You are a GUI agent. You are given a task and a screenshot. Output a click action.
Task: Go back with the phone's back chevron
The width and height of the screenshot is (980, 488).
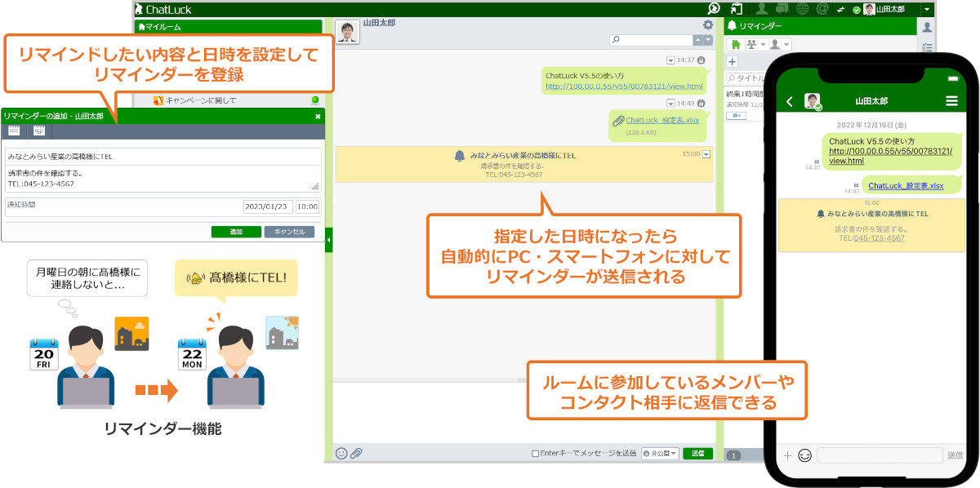(x=790, y=101)
